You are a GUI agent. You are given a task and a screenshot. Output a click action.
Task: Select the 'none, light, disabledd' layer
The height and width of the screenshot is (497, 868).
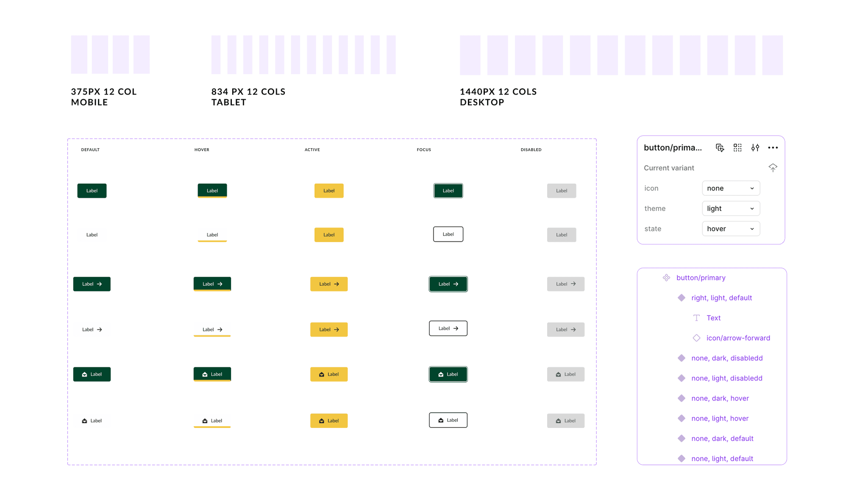(726, 378)
